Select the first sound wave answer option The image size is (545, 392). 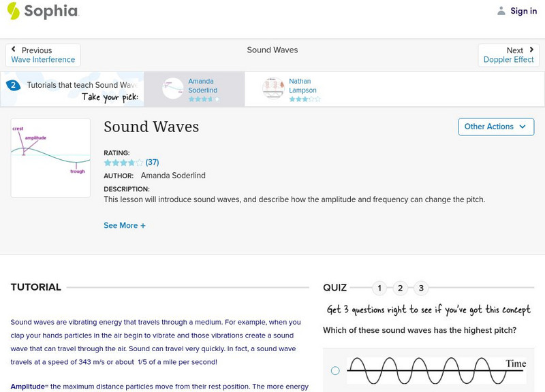pos(335,371)
